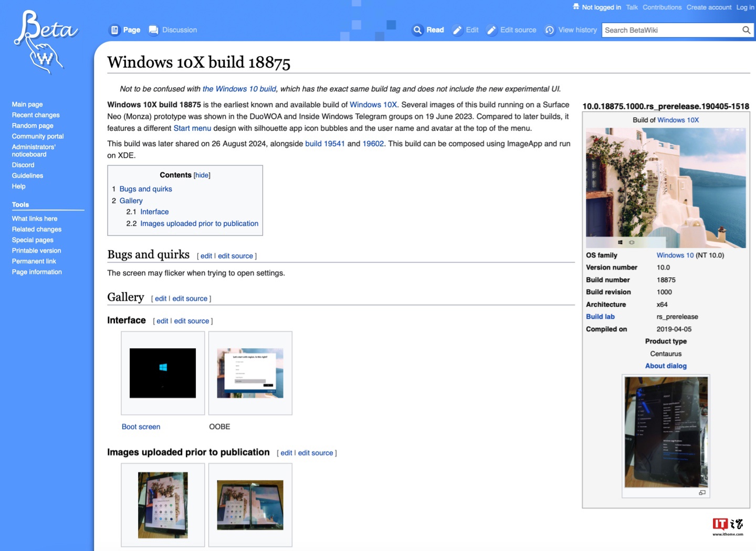
Task: Open Permanent link
Action: pyautogui.click(x=34, y=261)
